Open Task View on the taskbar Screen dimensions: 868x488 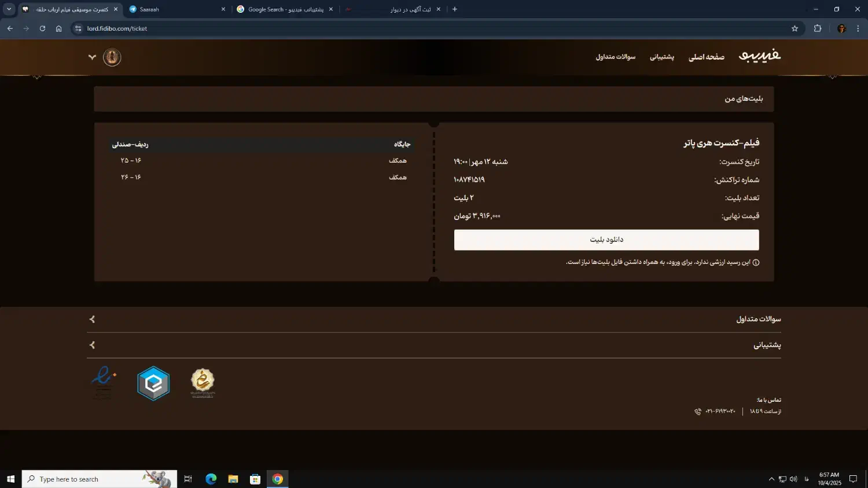tap(188, 479)
